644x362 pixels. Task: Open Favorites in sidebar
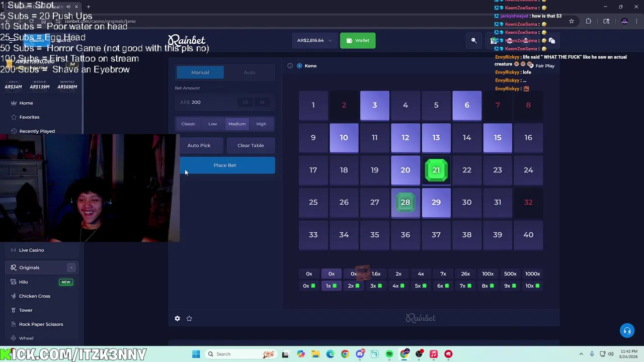click(29, 117)
